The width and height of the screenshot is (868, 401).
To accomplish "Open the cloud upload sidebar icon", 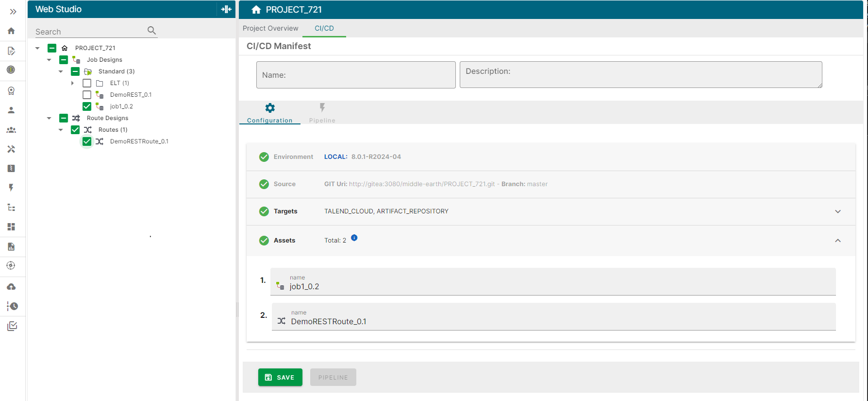I will [x=11, y=287].
